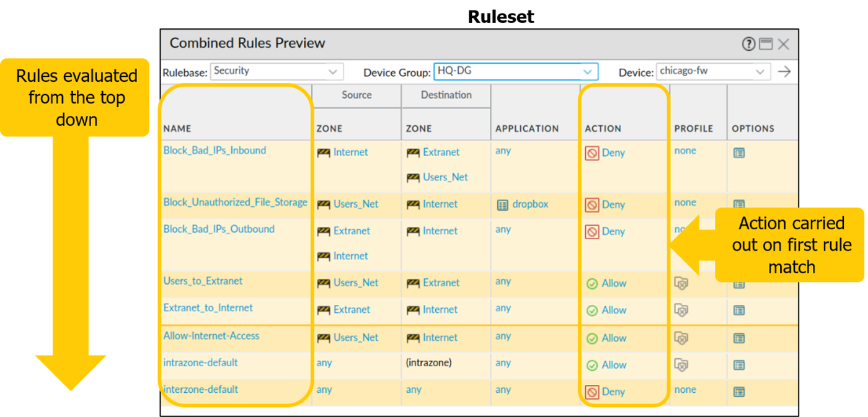The height and width of the screenshot is (417, 868).
Task: Open Allow-Internet-Access rule link
Action: click(211, 336)
